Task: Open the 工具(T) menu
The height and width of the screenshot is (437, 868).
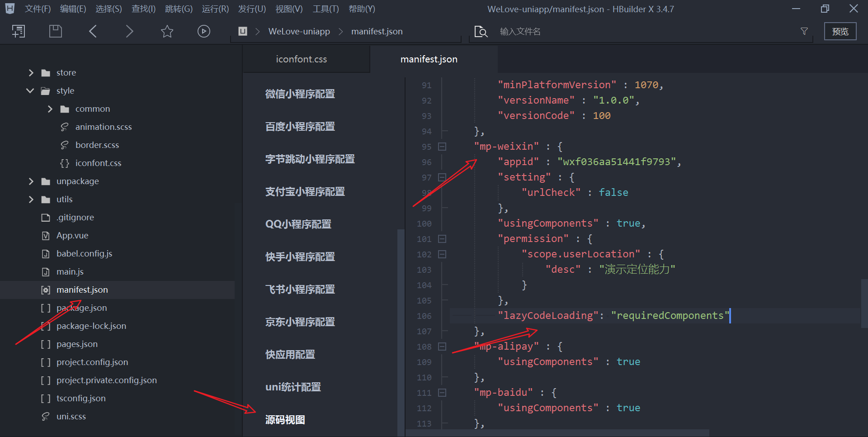Action: 325,9
